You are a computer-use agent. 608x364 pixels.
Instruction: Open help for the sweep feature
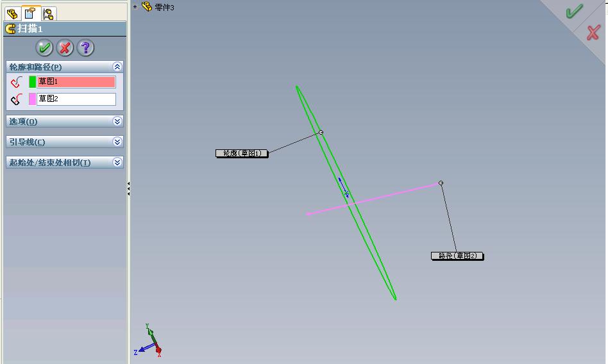click(x=85, y=47)
